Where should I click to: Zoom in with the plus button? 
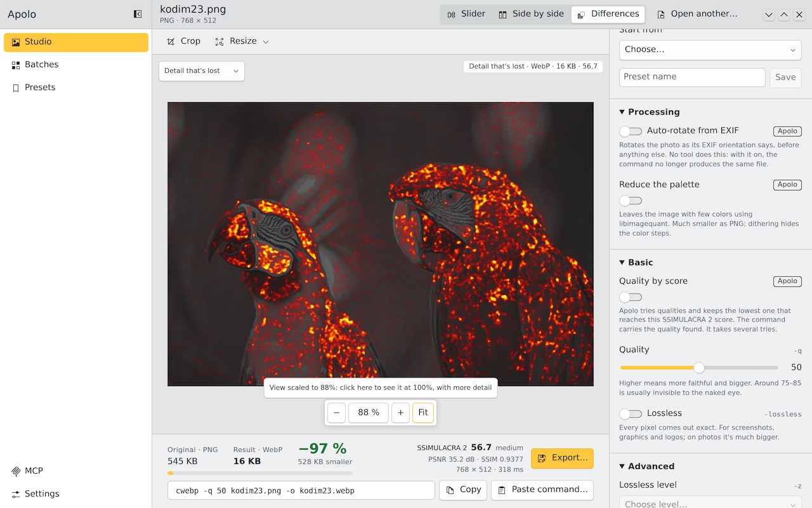click(x=400, y=413)
